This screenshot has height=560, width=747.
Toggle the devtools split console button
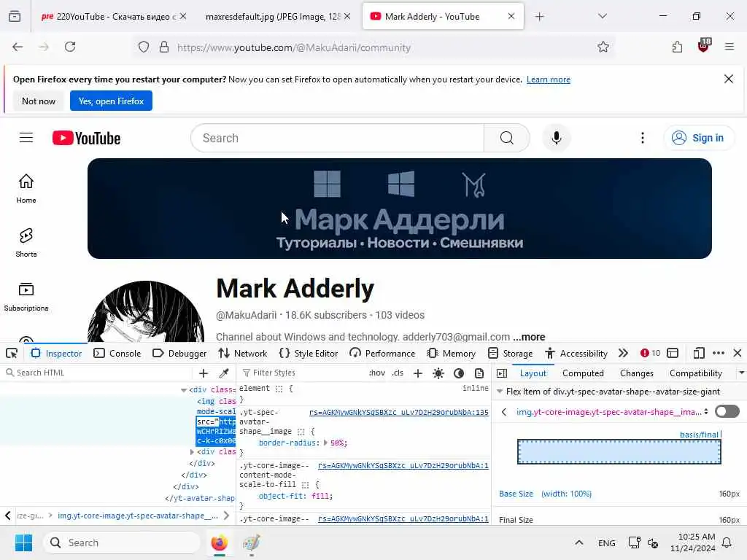click(673, 354)
